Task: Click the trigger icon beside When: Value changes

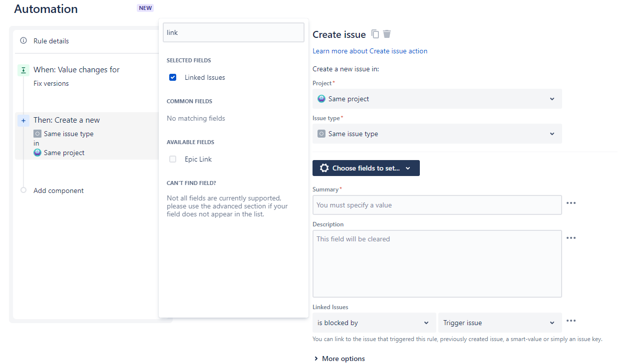Action: [23, 70]
